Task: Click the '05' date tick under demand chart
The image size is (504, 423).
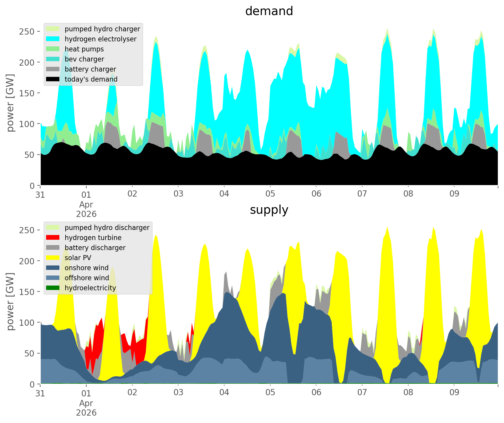Action: (270, 194)
